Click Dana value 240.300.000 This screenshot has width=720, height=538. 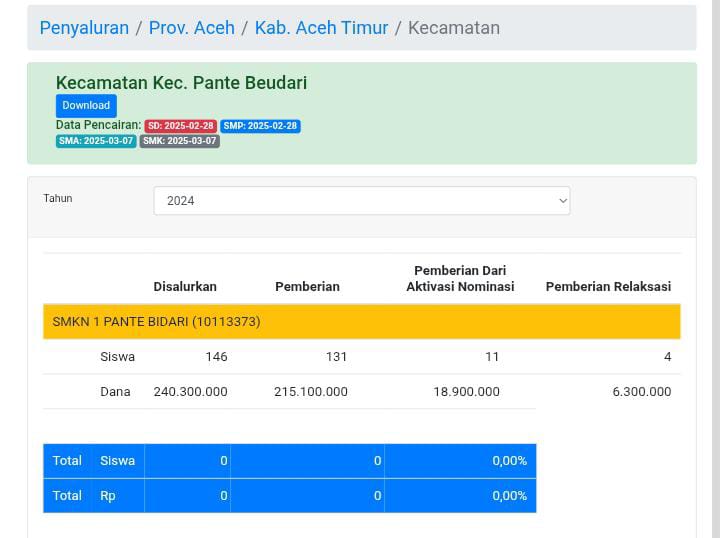[191, 392]
